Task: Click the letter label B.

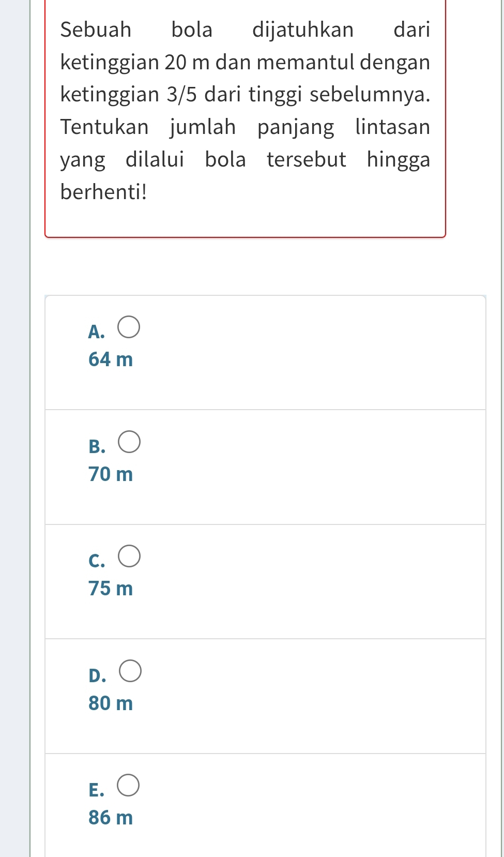Action: point(97,446)
